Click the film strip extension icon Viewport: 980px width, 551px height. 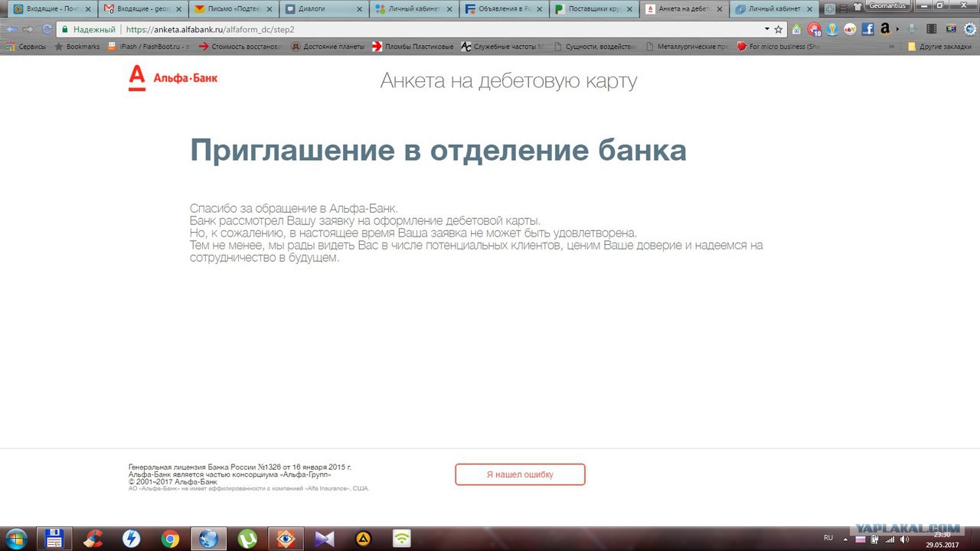pos(931,29)
